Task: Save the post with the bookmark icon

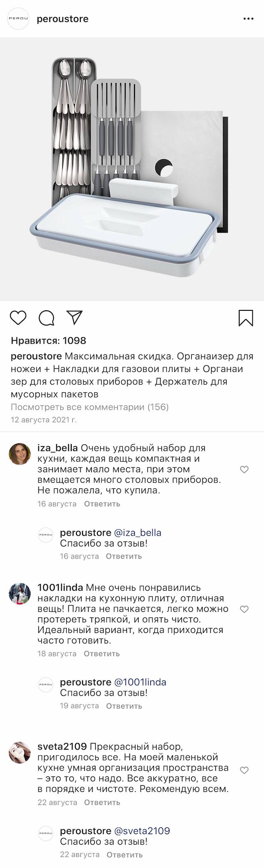Action: pos(246,318)
